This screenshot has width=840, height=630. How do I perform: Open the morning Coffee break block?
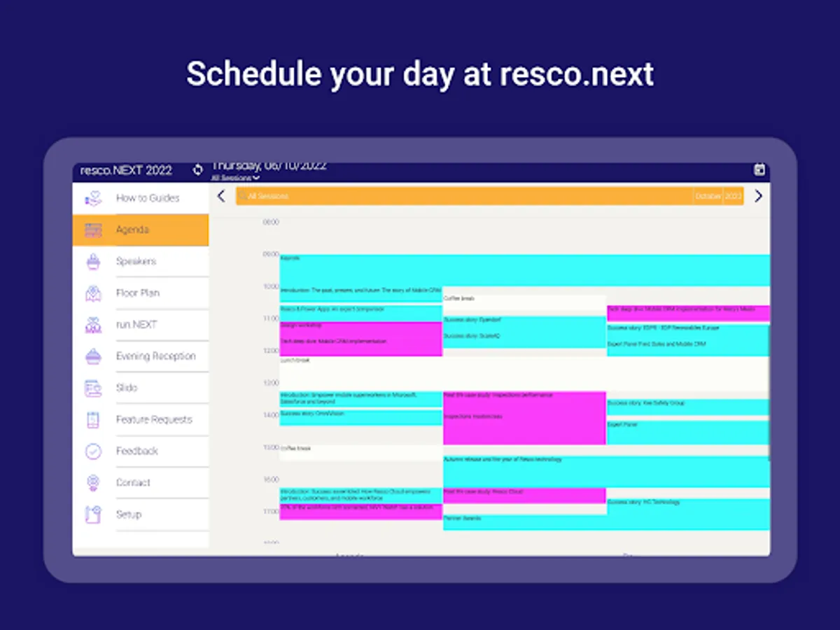[524, 302]
